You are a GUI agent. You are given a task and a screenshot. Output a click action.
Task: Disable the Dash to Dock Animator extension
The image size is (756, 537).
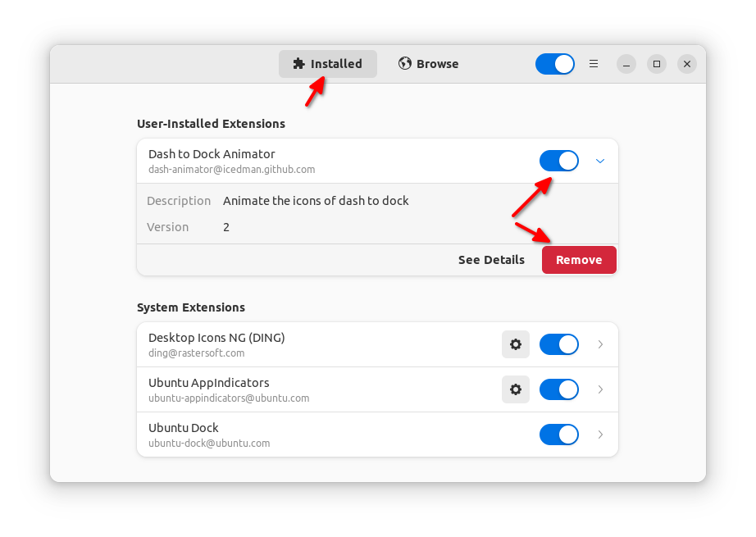pos(558,161)
